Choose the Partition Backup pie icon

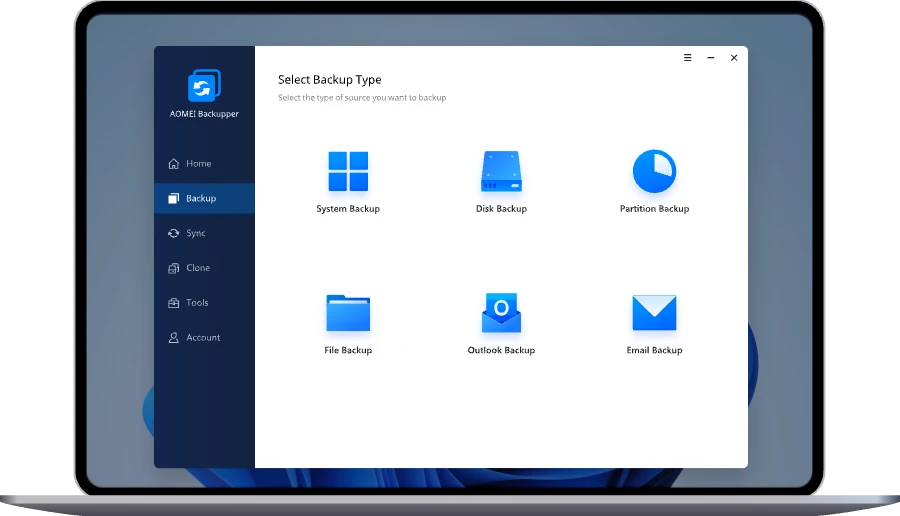654,172
